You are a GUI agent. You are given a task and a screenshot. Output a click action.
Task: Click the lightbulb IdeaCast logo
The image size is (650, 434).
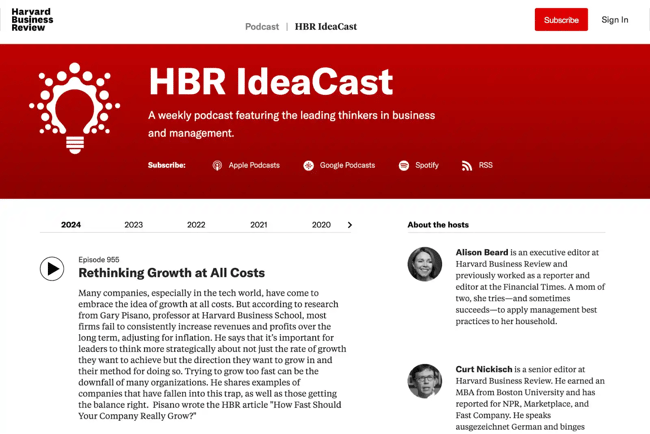click(75, 108)
